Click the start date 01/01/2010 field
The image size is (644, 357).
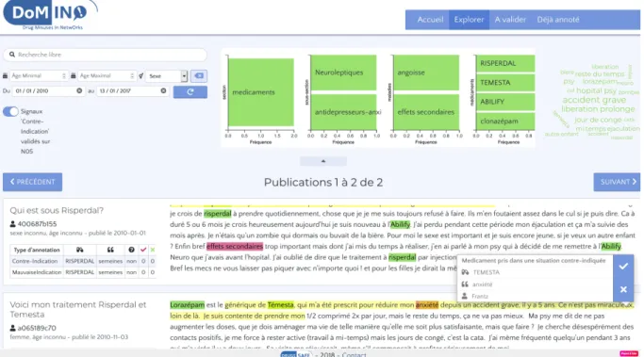(x=48, y=90)
